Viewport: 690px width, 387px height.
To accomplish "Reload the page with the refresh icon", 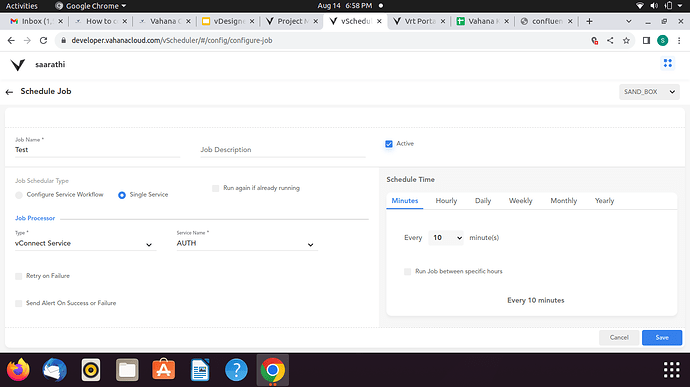I will [43, 41].
